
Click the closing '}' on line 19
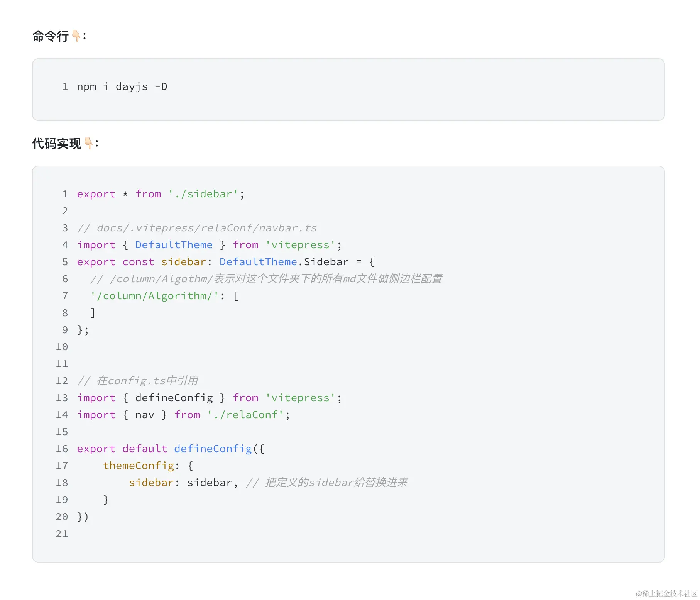coord(106,500)
